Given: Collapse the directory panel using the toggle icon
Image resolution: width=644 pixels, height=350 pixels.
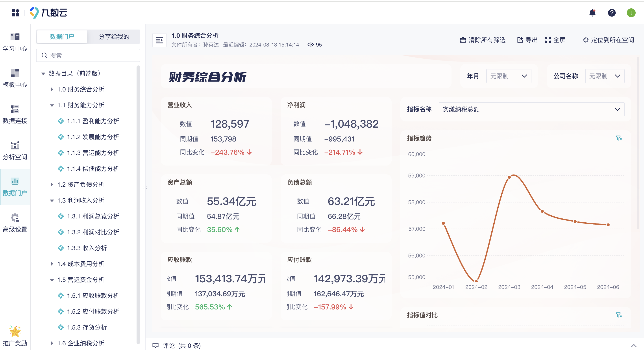Looking at the screenshot, I should click(x=159, y=40).
